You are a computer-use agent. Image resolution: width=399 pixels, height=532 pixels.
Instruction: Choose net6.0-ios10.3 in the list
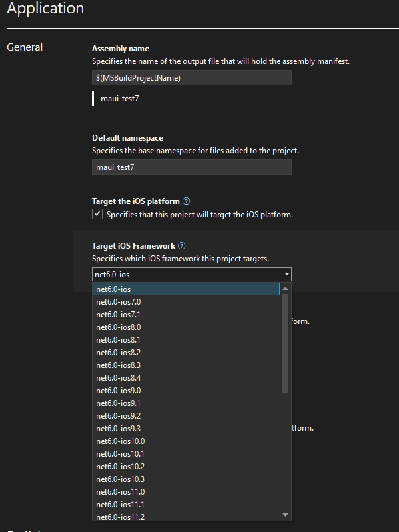(x=186, y=479)
